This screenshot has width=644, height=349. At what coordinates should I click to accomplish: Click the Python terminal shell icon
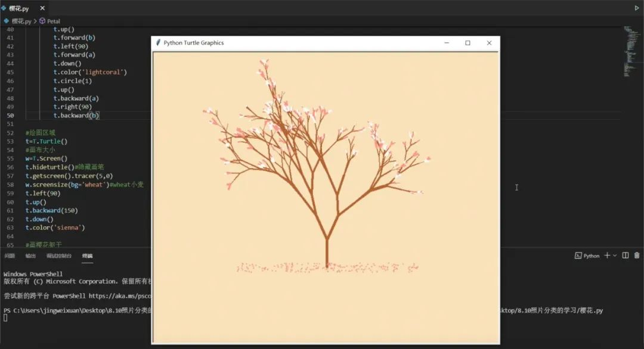coord(578,255)
